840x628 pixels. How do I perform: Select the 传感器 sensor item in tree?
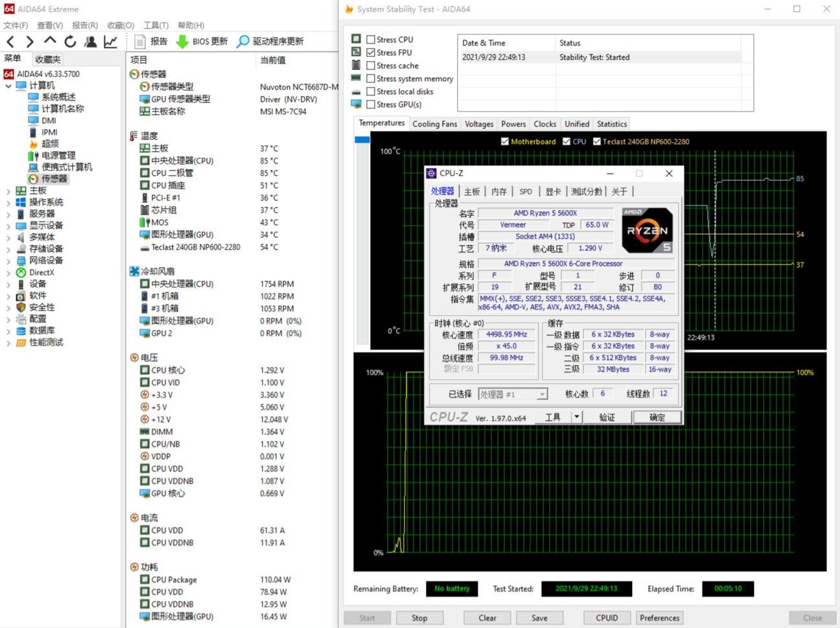48,178
